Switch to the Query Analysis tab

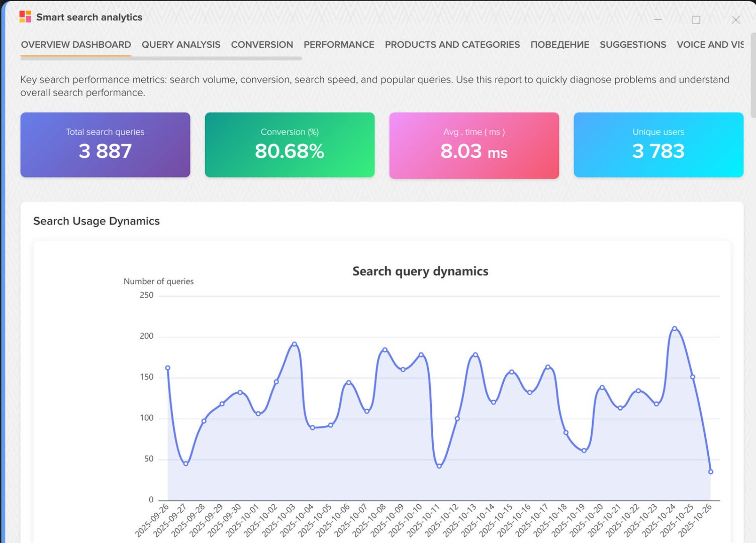coord(181,45)
